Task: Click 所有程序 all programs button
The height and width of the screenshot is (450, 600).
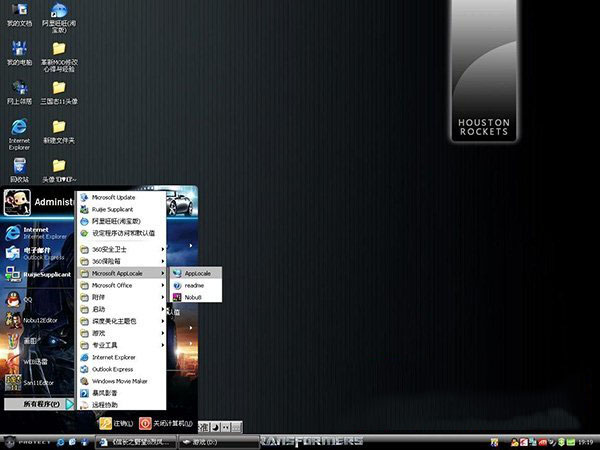Action: coord(39,404)
